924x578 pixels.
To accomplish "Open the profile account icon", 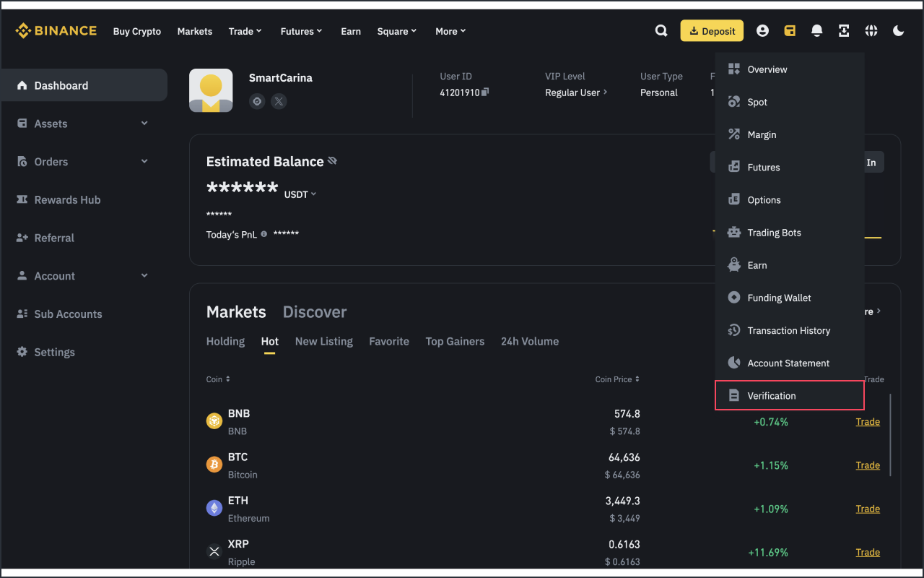I will pos(762,31).
